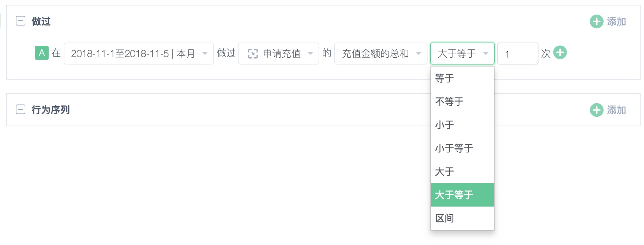Pick highlighted 大于等于 option in list
This screenshot has height=245, width=644.
coord(462,195)
